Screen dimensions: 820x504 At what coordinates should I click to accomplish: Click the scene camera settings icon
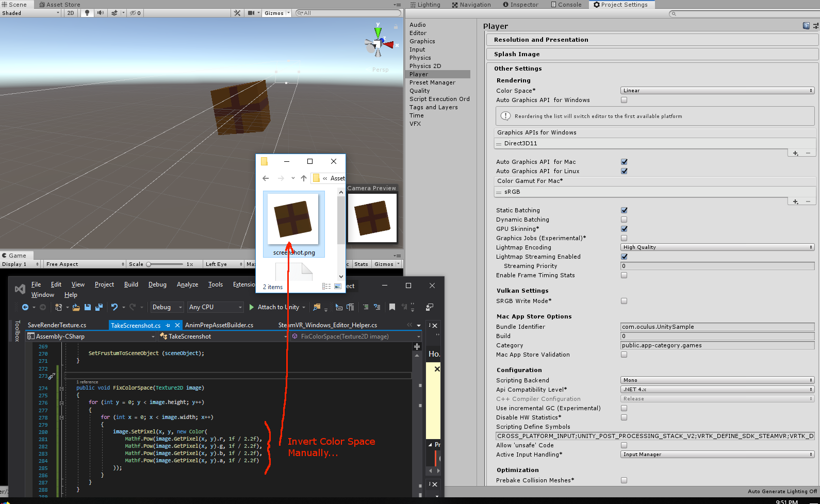pos(251,13)
